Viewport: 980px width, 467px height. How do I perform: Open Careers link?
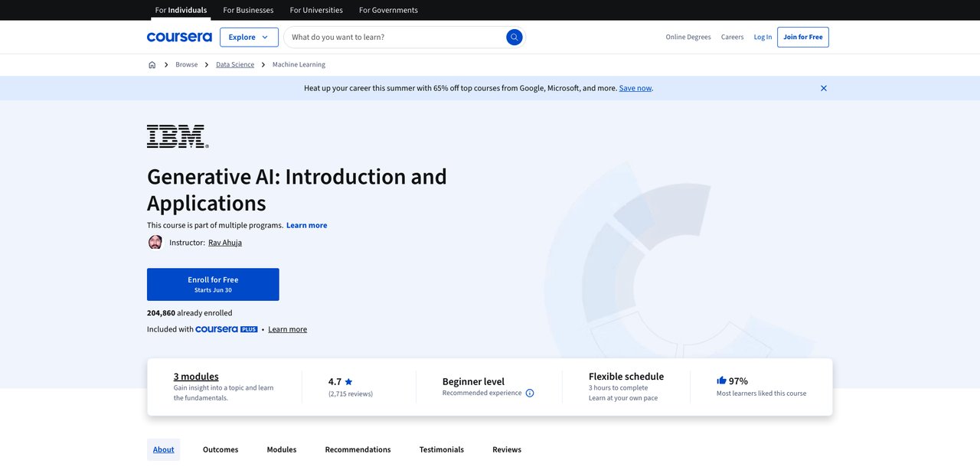pos(732,37)
